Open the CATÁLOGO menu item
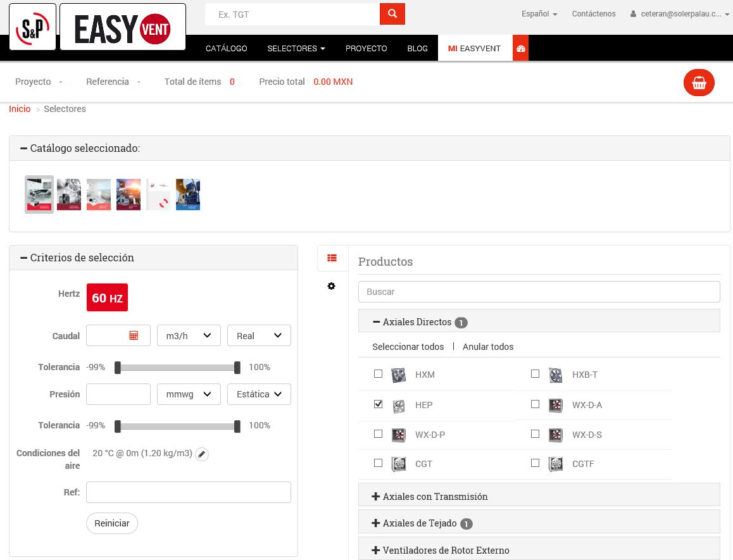 click(226, 49)
